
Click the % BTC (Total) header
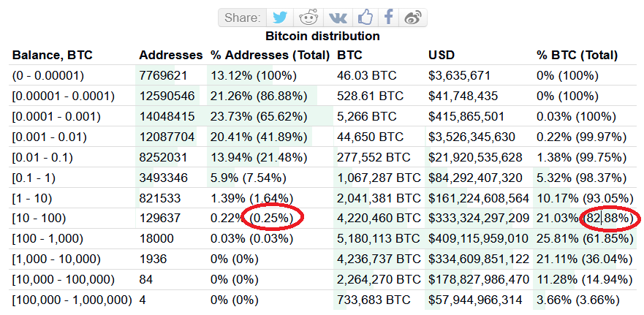coord(577,55)
